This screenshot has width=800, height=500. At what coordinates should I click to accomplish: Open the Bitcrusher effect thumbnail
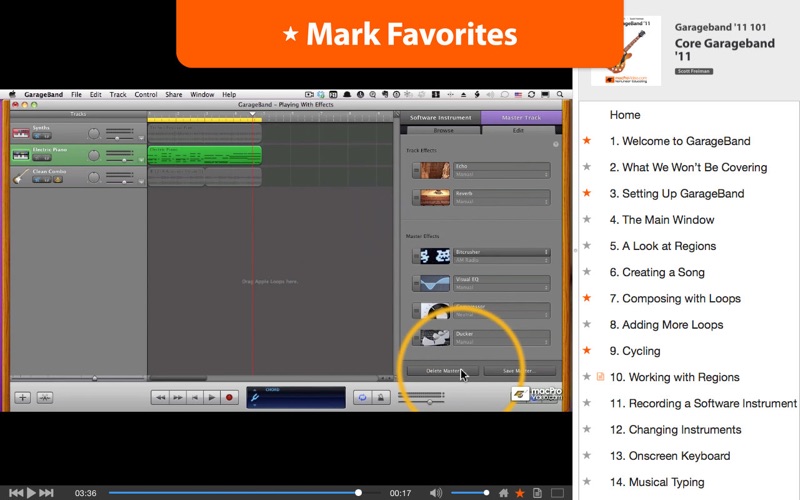coord(435,256)
